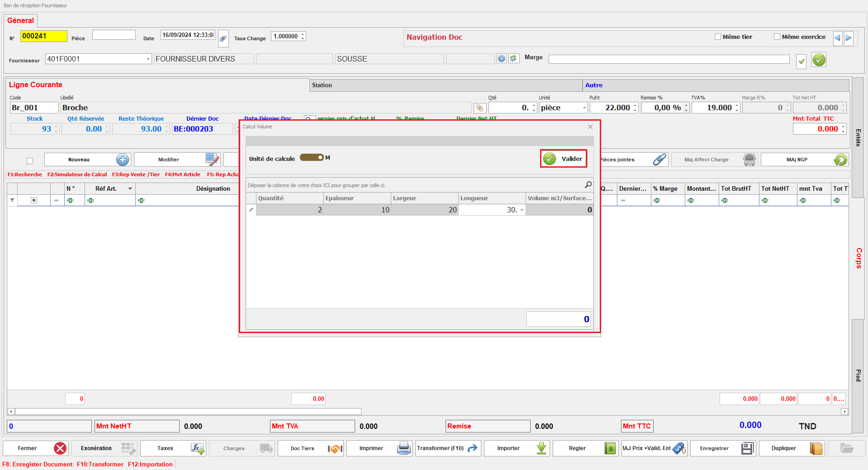Click Transformer (F10) button
Viewport: 868px width, 470px height.
click(x=448, y=448)
